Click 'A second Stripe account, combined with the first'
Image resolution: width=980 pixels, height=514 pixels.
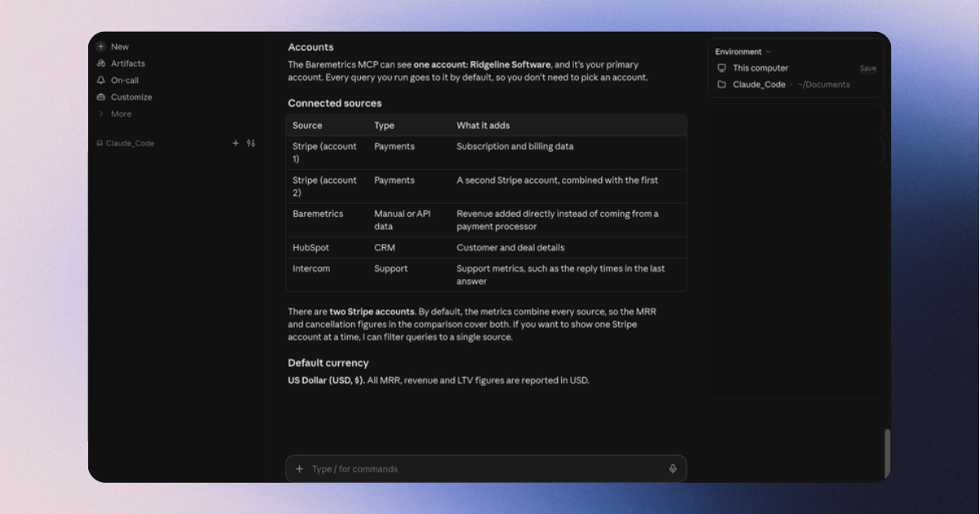(x=558, y=180)
